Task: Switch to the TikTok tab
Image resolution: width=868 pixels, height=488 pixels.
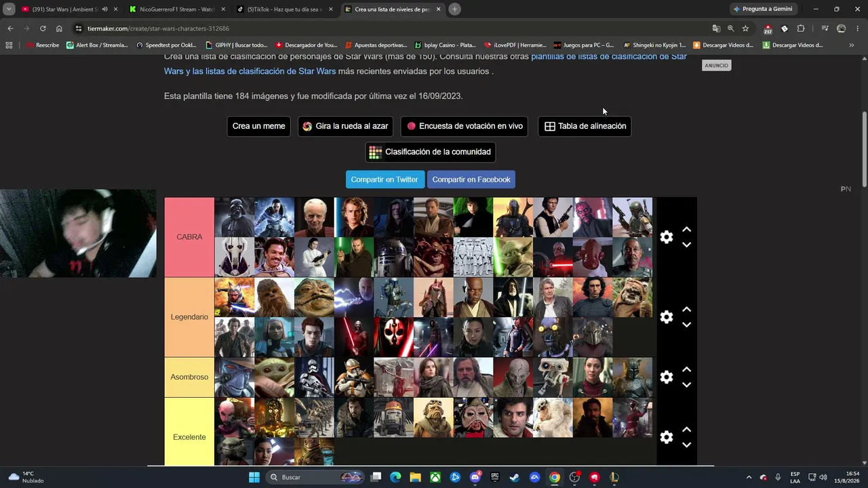Action: pyautogui.click(x=285, y=9)
